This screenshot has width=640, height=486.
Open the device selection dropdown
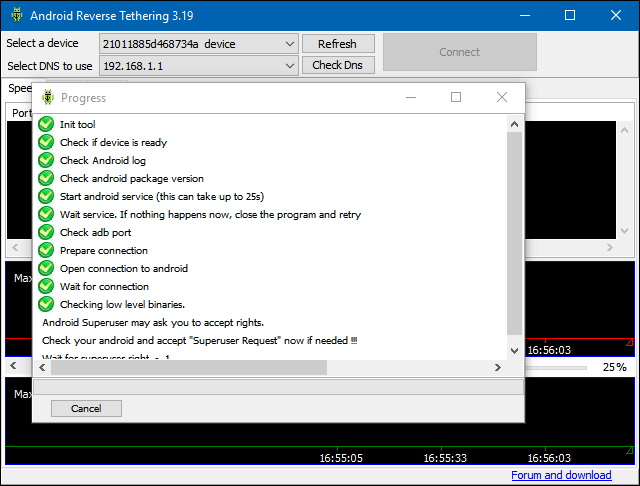199,44
